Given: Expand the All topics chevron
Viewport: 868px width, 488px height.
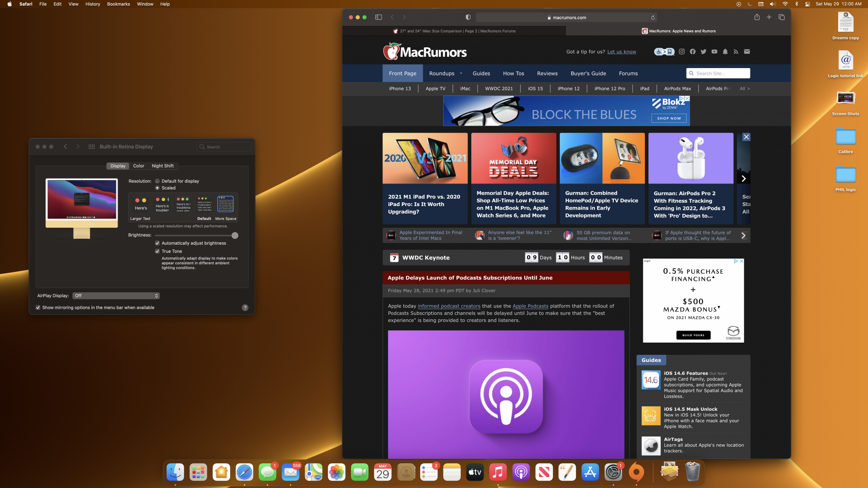Looking at the screenshot, I should point(745,88).
